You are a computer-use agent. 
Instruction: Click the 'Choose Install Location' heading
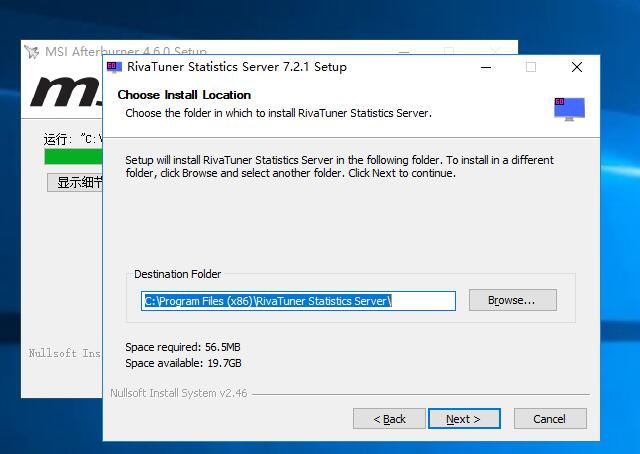(x=184, y=95)
